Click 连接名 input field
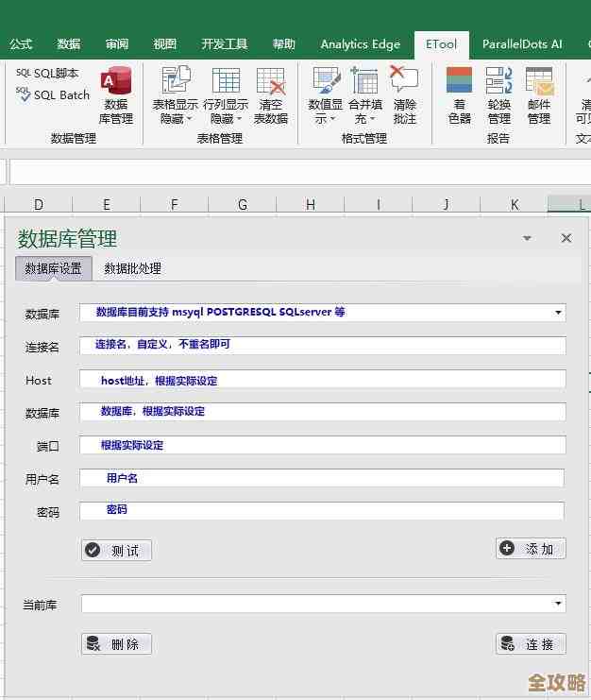The height and width of the screenshot is (700, 591). click(x=323, y=346)
